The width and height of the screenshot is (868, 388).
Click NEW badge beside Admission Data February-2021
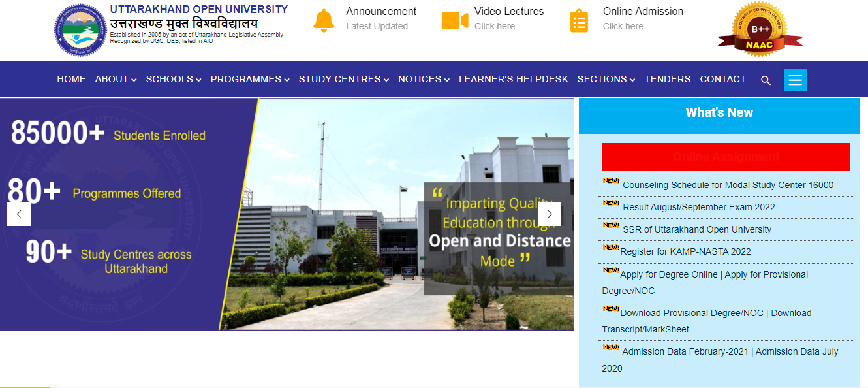point(611,347)
